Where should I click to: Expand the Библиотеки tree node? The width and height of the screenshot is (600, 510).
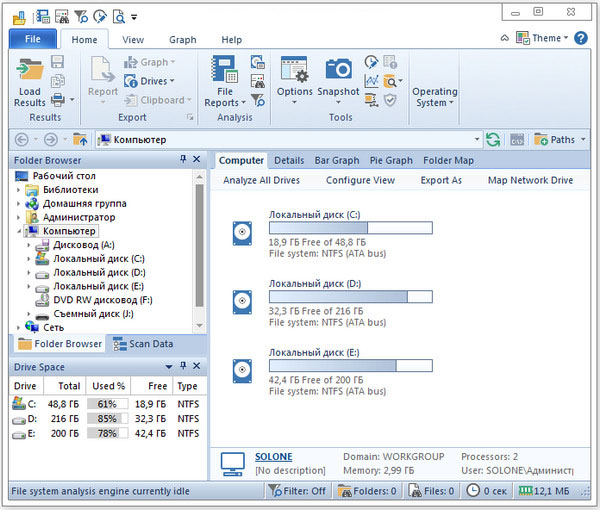(x=19, y=190)
